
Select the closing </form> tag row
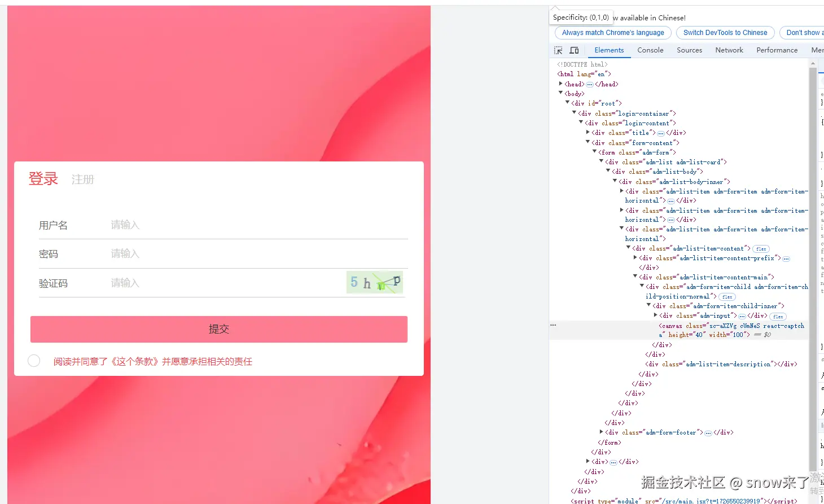click(610, 442)
